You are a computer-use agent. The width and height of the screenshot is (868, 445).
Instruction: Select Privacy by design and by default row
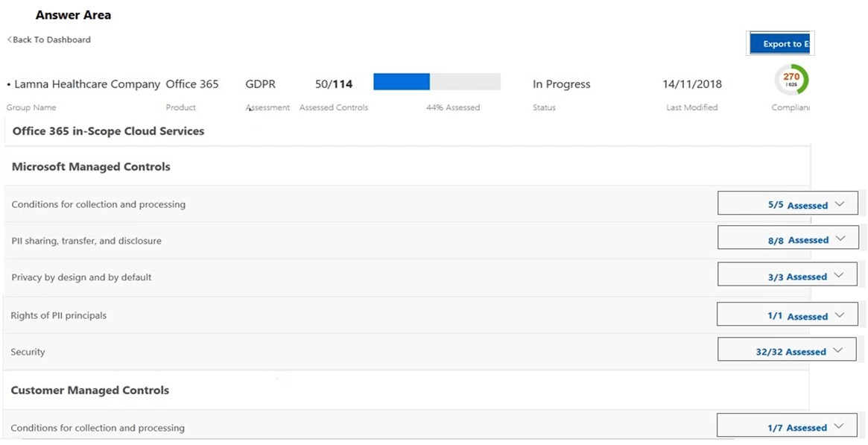407,277
